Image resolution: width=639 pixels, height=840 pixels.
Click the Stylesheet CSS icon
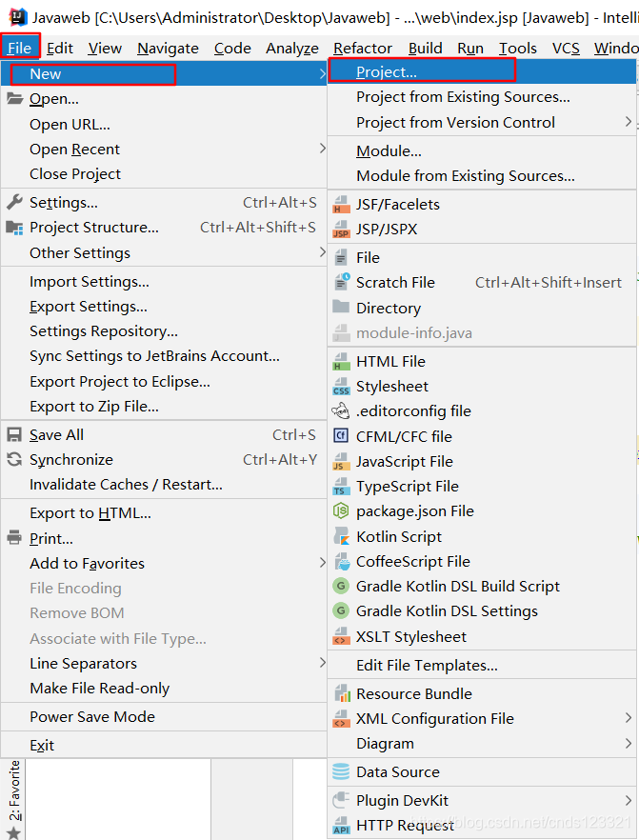click(x=341, y=387)
